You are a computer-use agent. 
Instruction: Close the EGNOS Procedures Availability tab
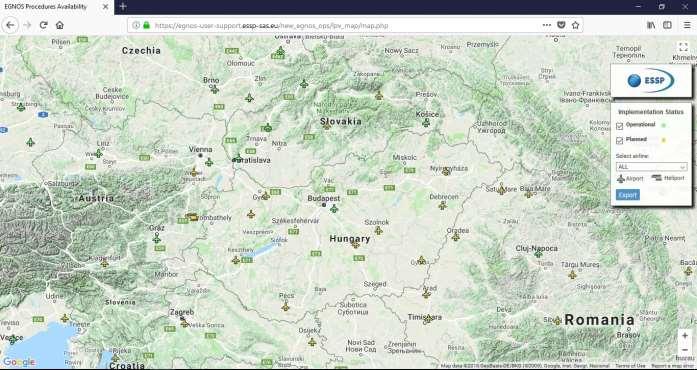click(x=105, y=7)
